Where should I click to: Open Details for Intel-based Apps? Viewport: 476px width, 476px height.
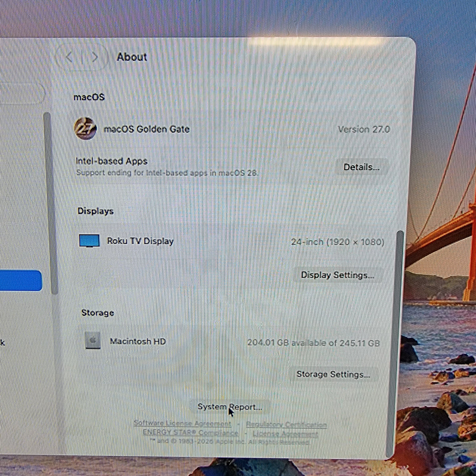coord(361,167)
